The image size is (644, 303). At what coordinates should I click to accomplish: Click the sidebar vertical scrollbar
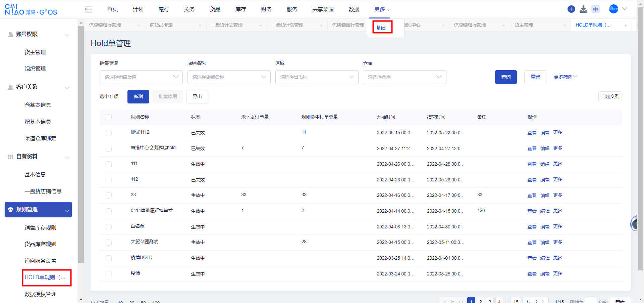(81, 144)
